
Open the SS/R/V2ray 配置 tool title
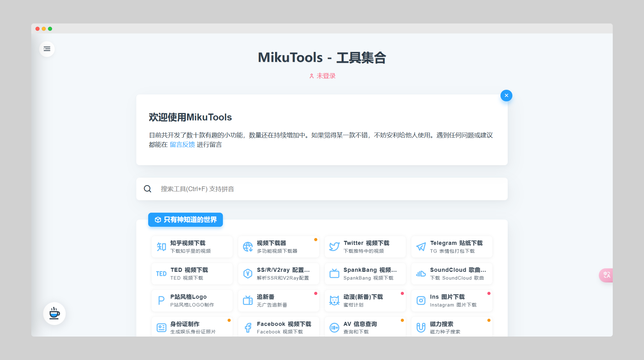pyautogui.click(x=283, y=270)
